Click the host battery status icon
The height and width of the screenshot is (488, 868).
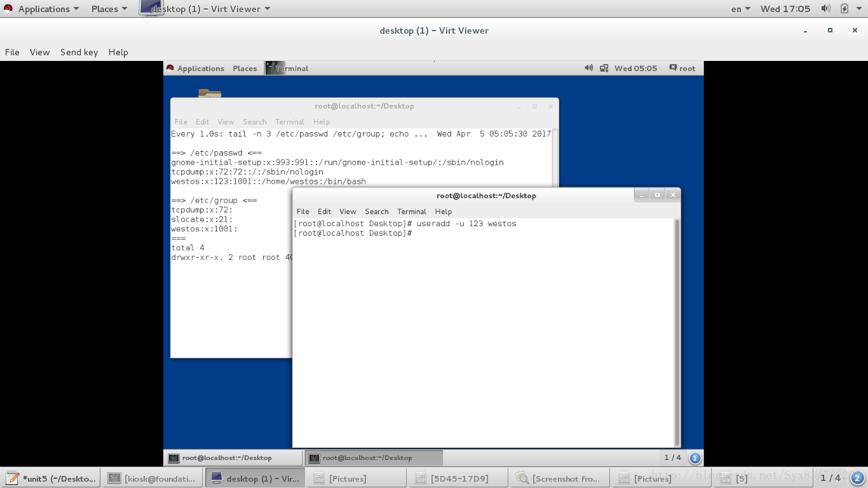coord(844,9)
